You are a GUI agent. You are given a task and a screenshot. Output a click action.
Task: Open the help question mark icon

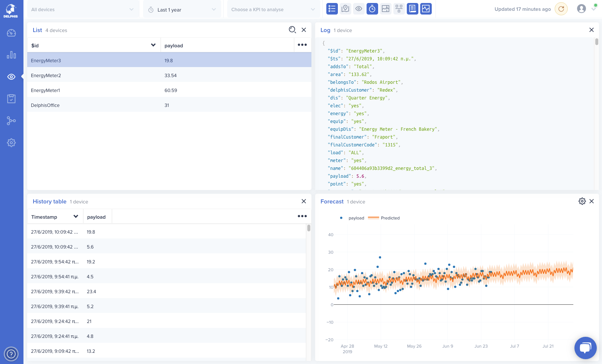point(11,354)
